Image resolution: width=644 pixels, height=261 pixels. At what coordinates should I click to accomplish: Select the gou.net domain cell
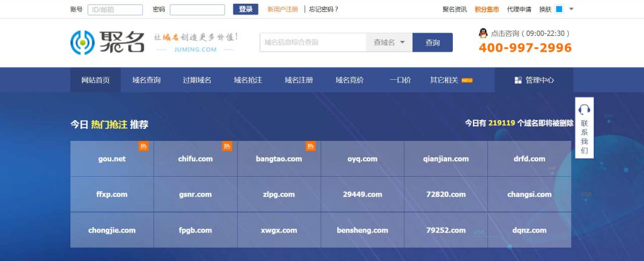[112, 158]
